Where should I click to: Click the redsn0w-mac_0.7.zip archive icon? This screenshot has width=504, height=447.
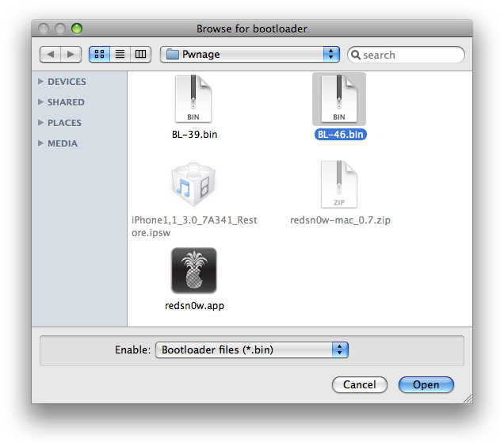click(339, 185)
